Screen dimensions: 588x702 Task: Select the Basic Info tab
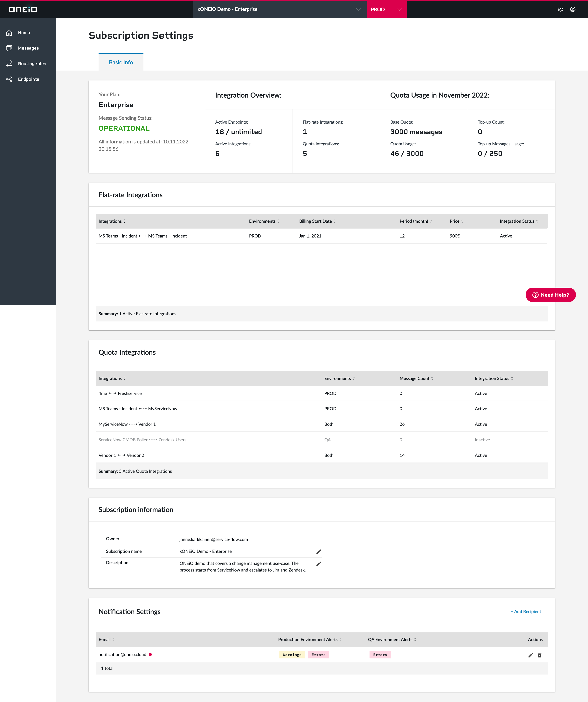[x=121, y=62]
